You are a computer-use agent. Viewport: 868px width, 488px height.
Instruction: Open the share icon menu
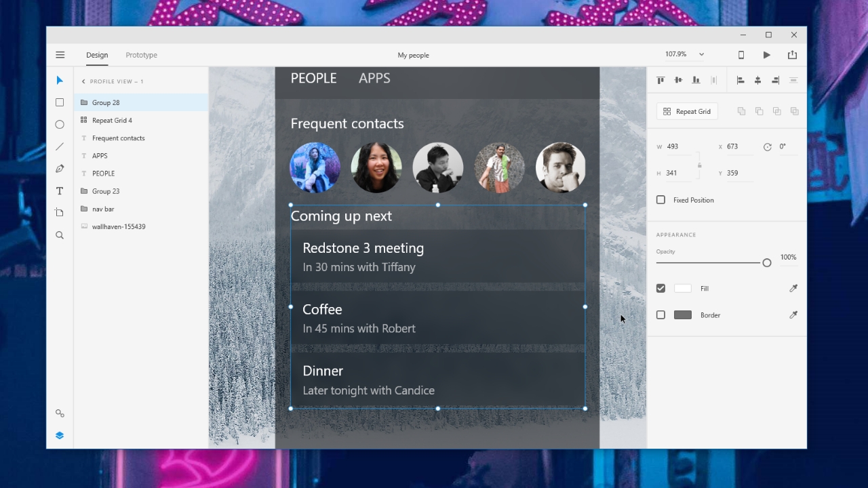(x=792, y=55)
